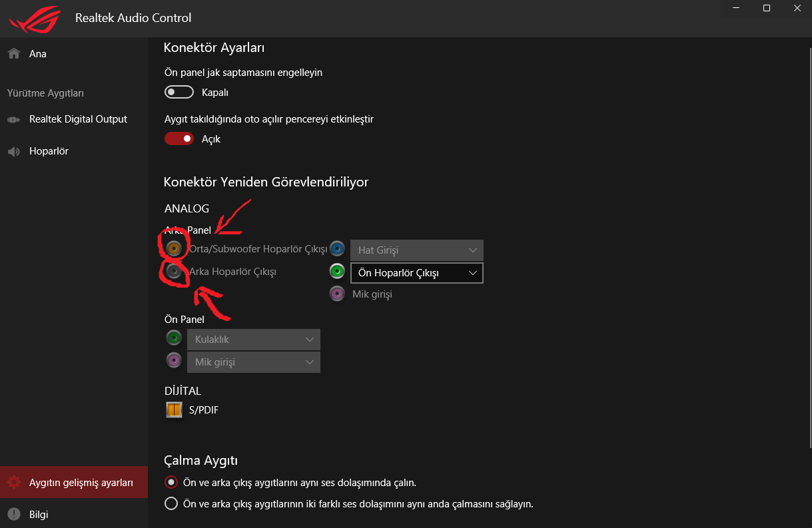Click the DİJİTAL section label
This screenshot has width=812, height=528.
[x=183, y=391]
